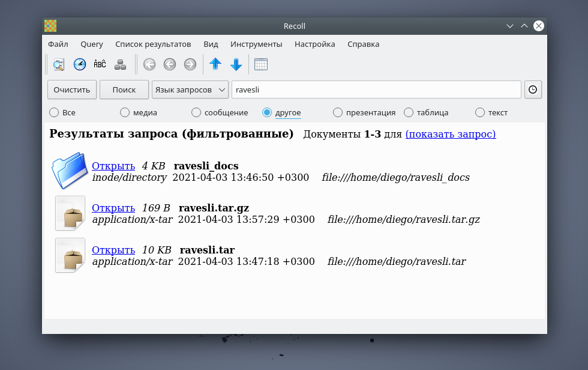588x370 pixels.
Task: Focus the search field containing 'ravesli'
Action: (377, 89)
